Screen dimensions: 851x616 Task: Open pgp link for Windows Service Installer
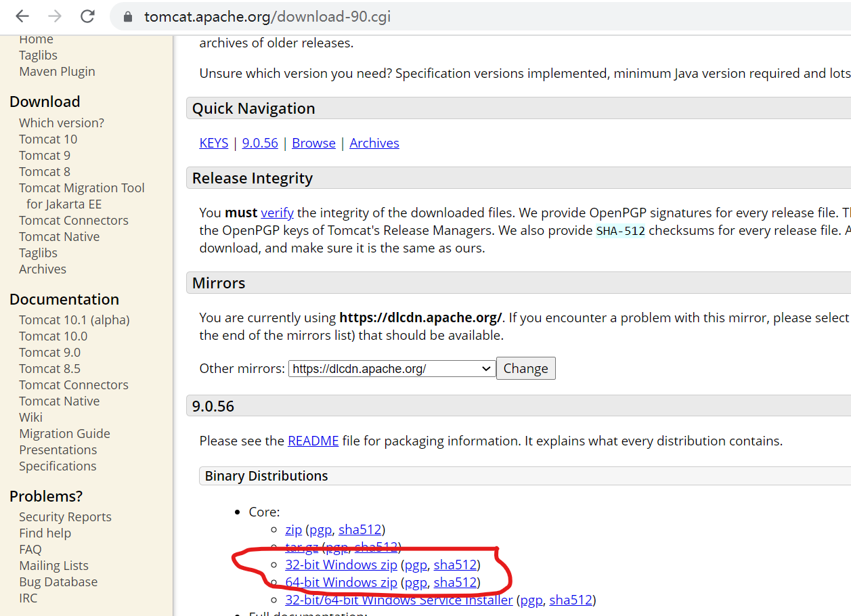coord(531,600)
